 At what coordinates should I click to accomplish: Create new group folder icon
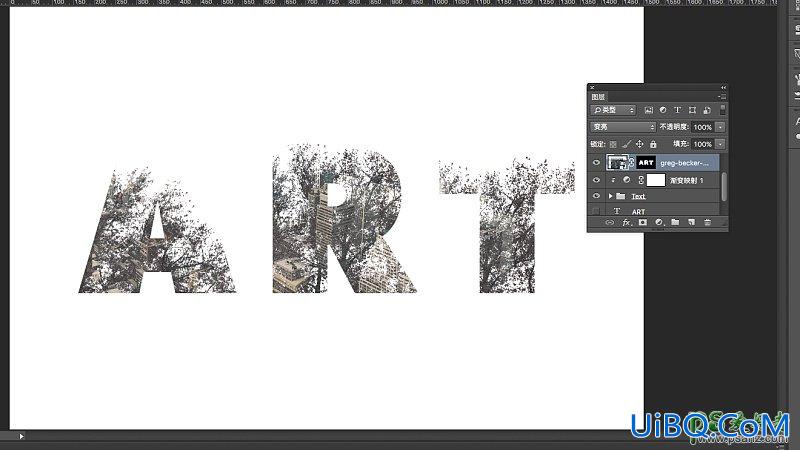675,222
